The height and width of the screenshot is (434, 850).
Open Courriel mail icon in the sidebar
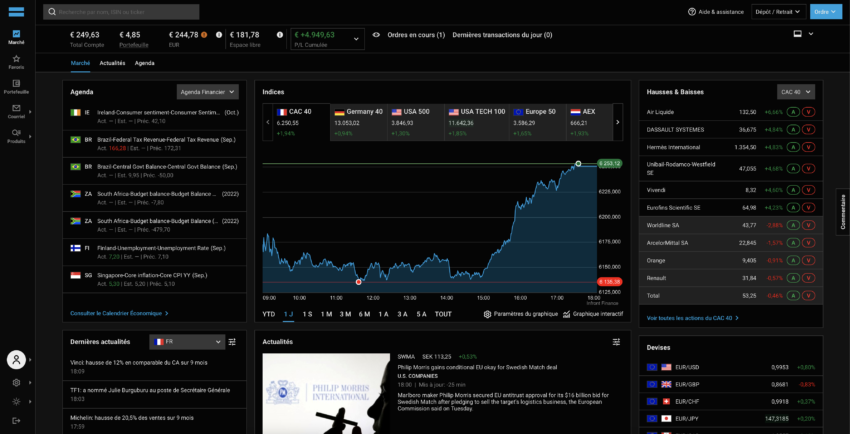click(16, 111)
